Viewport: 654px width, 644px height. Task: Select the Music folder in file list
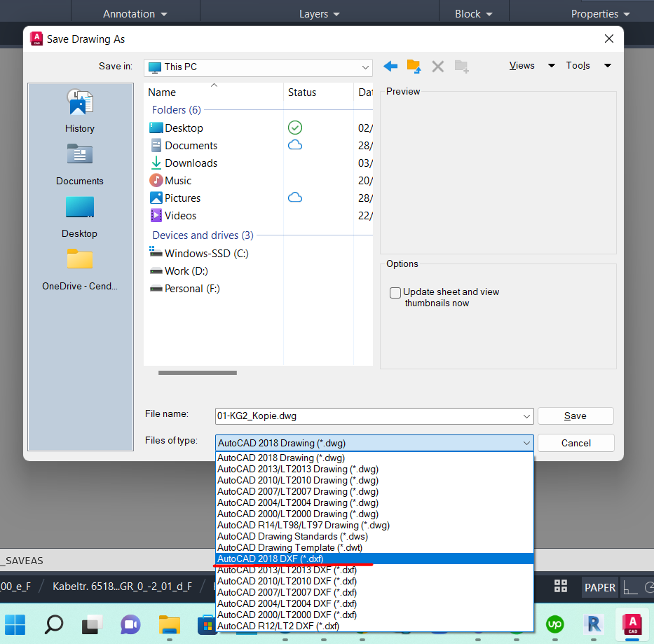tap(170, 181)
